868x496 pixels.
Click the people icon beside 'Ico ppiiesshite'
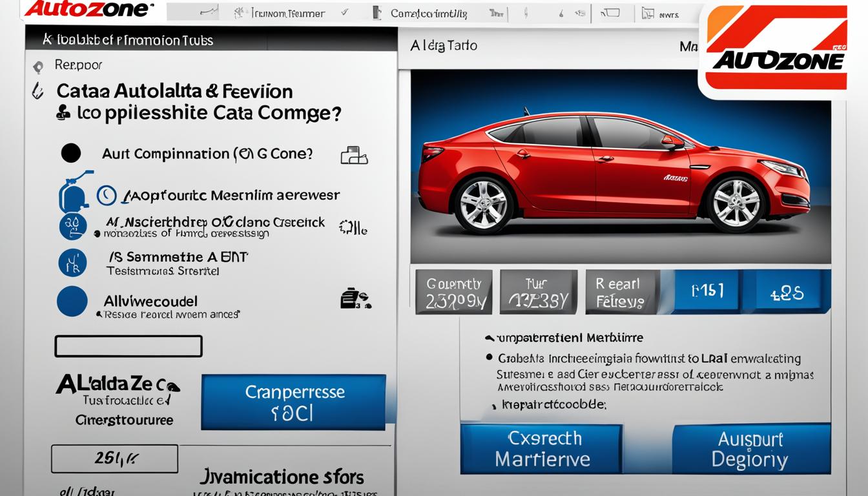pos(63,113)
